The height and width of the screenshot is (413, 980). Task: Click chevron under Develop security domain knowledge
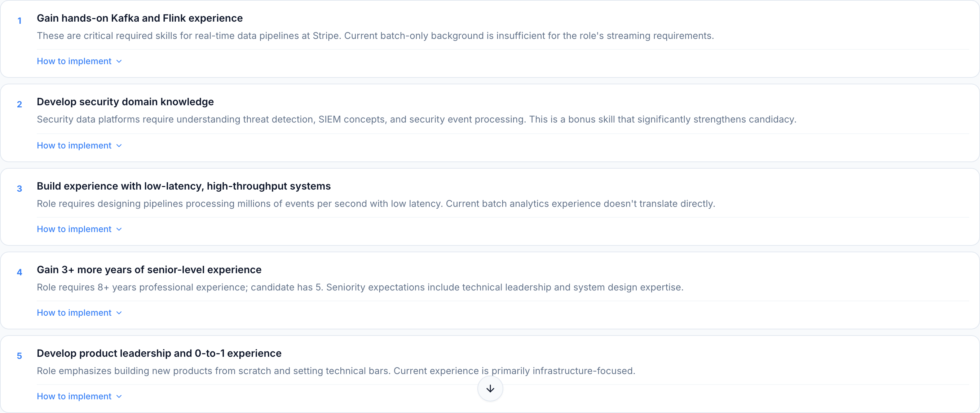[x=119, y=146]
